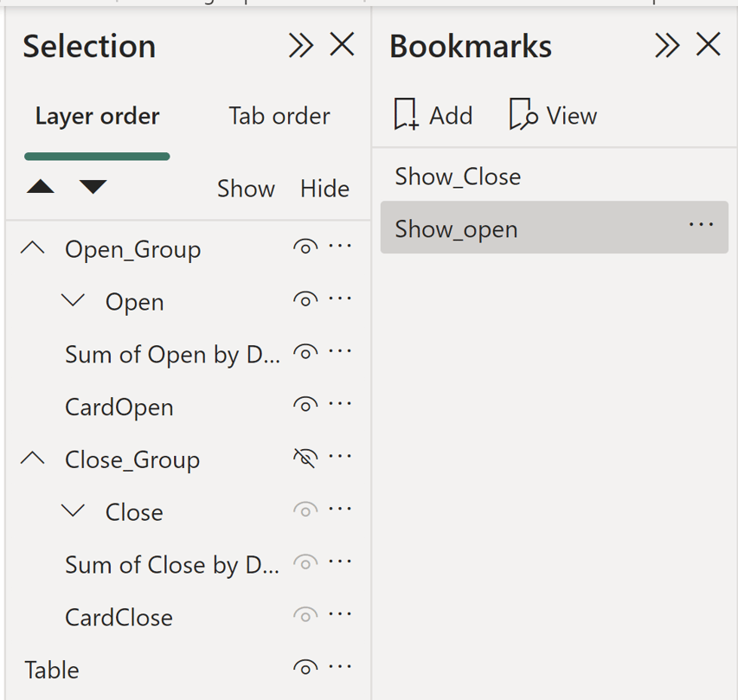The image size is (738, 700).
Task: Select the Show_Close bookmark
Action: (457, 177)
